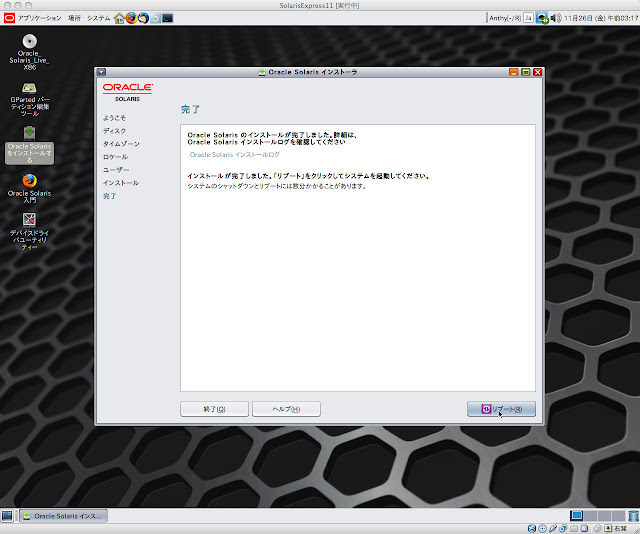
Task: Open the terminal launcher in top panel
Action: (167, 18)
